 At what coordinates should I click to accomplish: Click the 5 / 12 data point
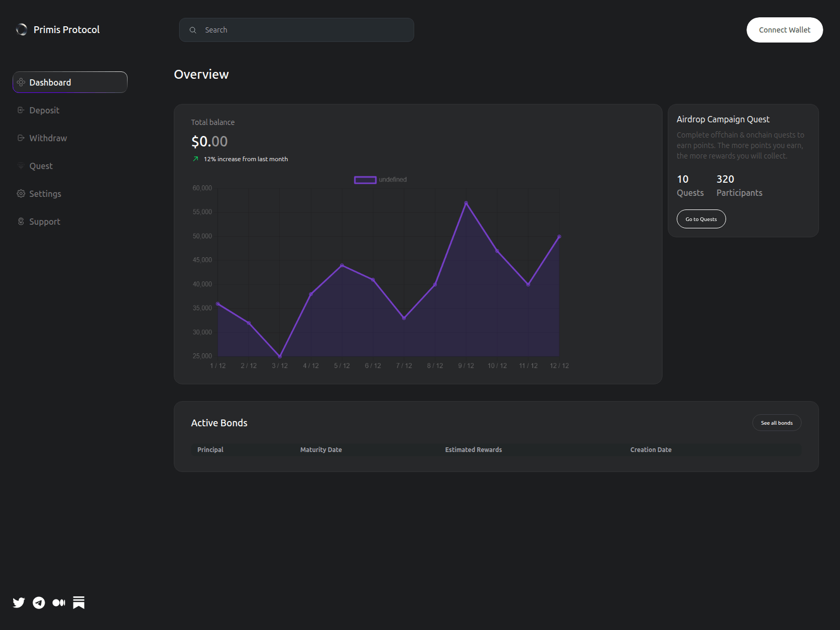(342, 266)
